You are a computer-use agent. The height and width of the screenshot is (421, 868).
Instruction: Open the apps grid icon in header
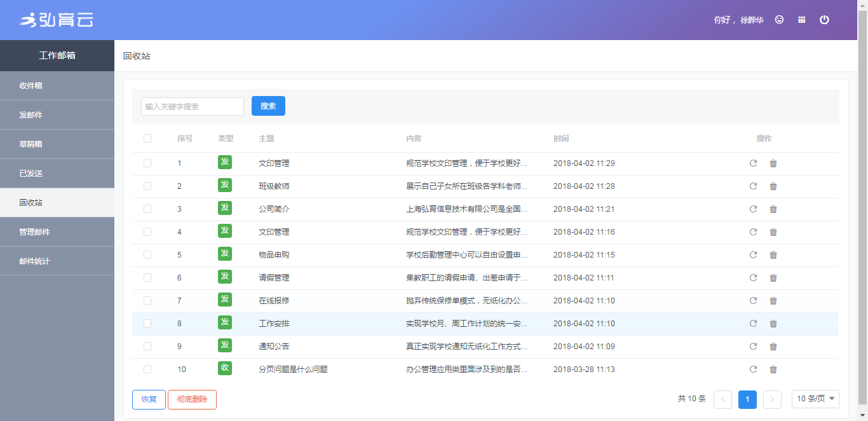click(x=802, y=20)
